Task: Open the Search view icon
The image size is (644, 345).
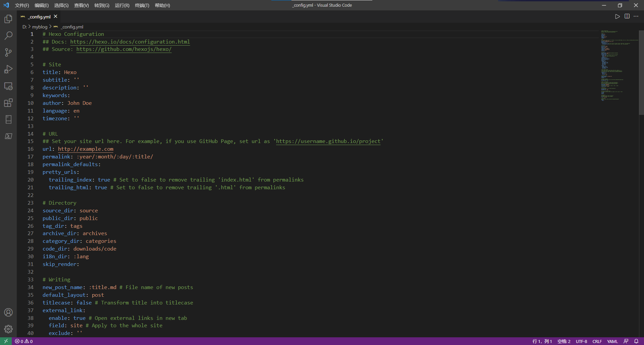Action: point(8,36)
